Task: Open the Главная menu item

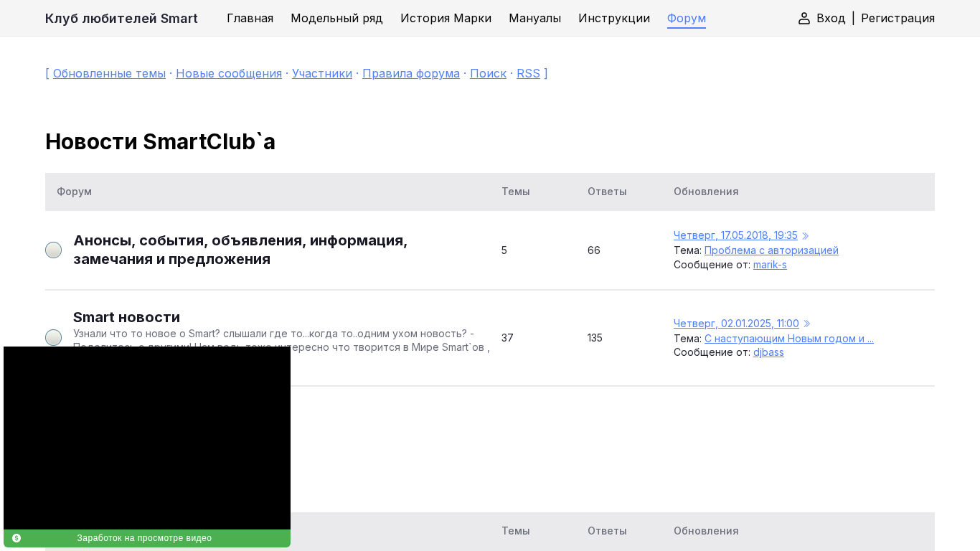Action: click(250, 18)
